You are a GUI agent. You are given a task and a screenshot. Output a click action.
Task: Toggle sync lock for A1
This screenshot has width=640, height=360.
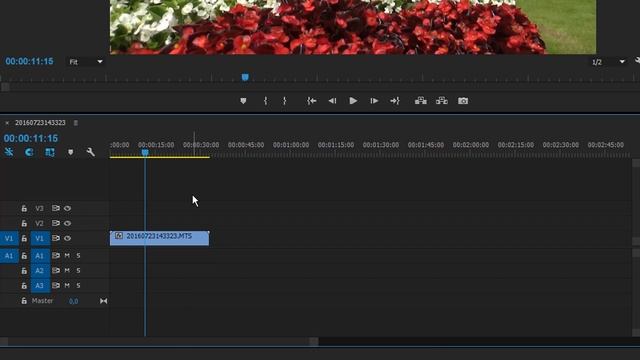pyautogui.click(x=56, y=256)
